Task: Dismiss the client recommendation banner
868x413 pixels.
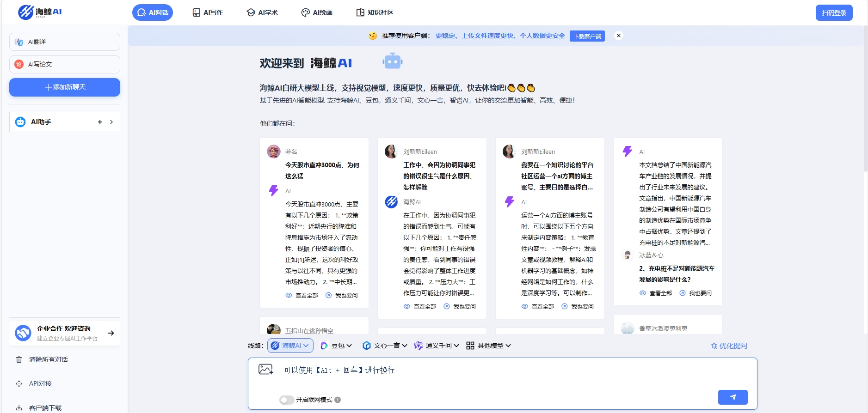Action: pyautogui.click(x=619, y=36)
